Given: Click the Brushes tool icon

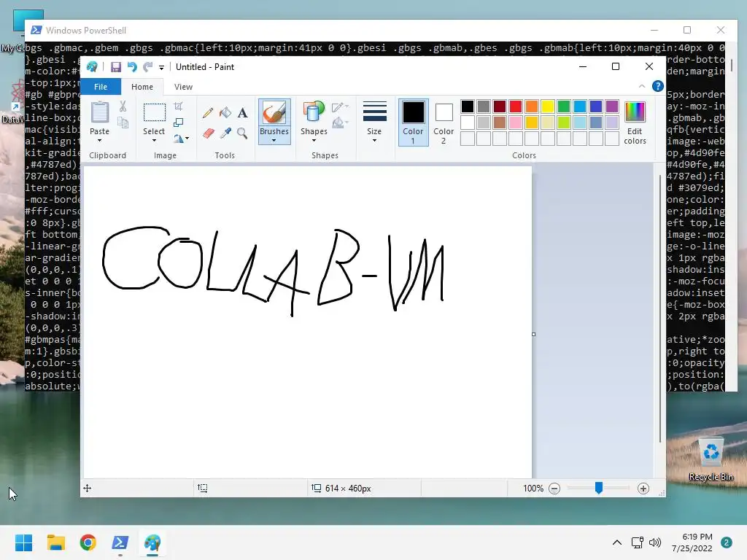Looking at the screenshot, I should coord(274,113).
